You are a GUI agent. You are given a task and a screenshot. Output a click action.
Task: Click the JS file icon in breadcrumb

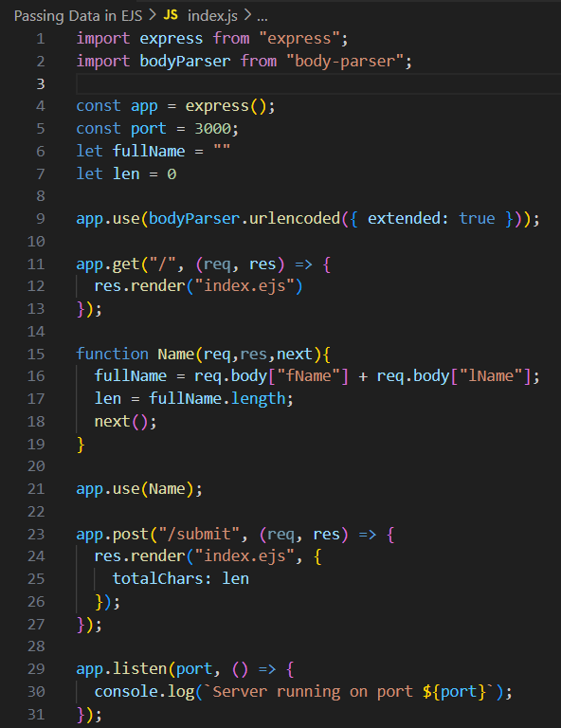(171, 15)
